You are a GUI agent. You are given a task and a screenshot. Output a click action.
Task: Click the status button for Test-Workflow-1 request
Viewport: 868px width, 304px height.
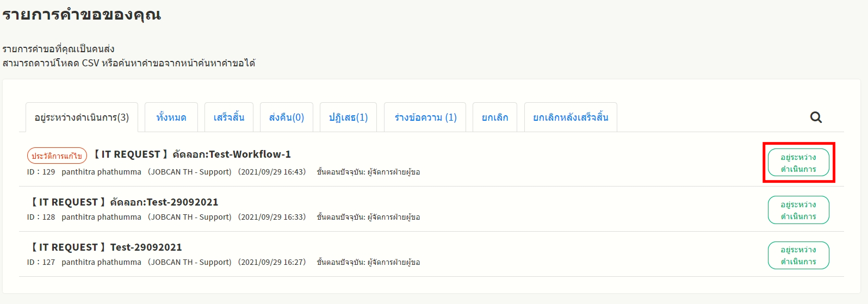point(798,163)
